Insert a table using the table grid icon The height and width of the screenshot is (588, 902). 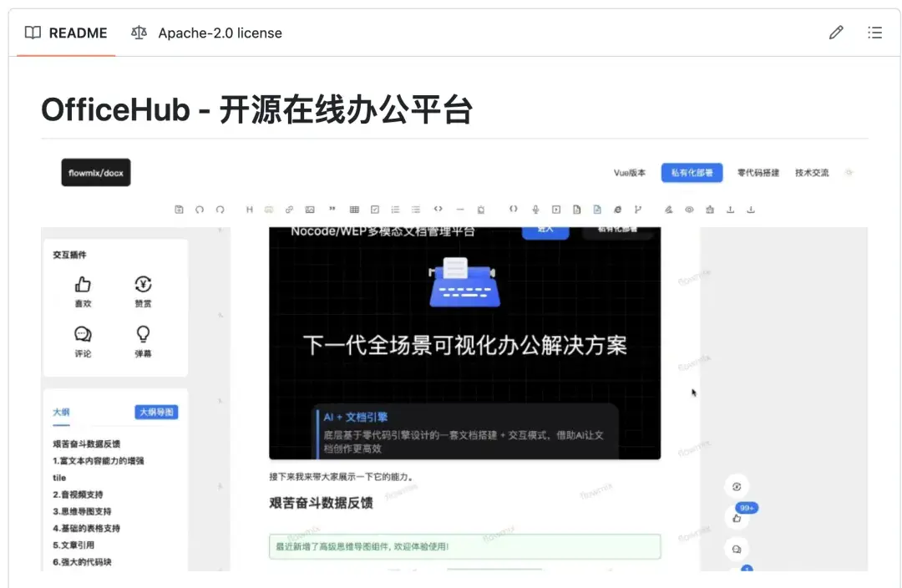coord(352,209)
